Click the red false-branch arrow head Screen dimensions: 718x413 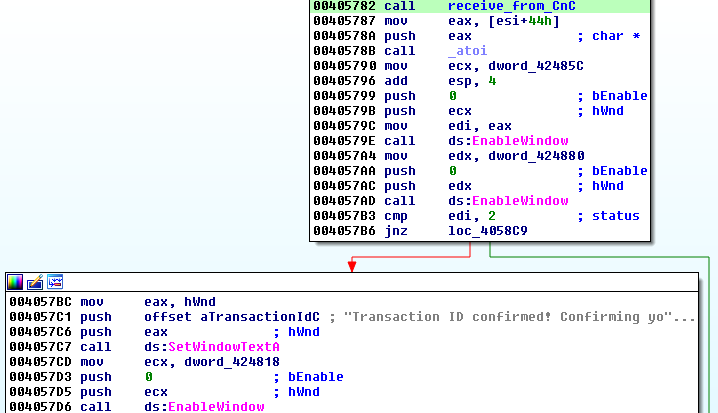coord(352,265)
